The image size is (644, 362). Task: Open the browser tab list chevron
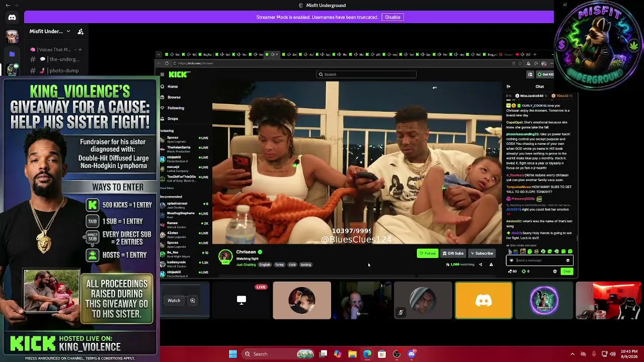pos(158,54)
